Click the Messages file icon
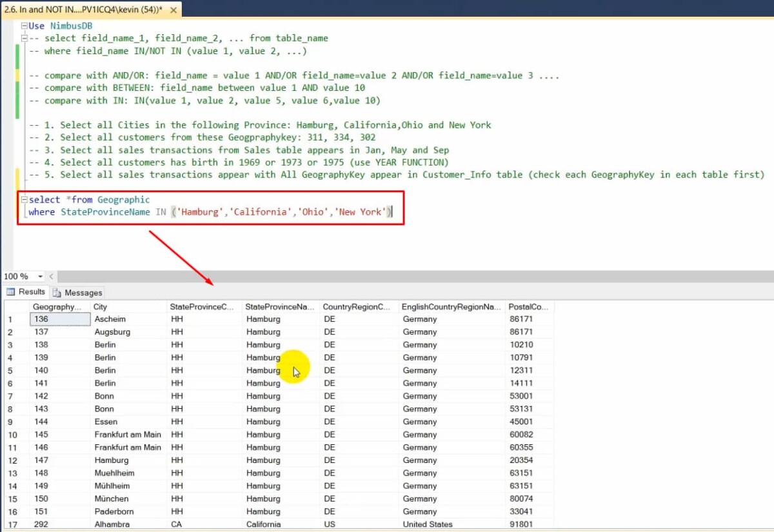Image resolution: width=774 pixels, height=532 pixels. coord(58,292)
